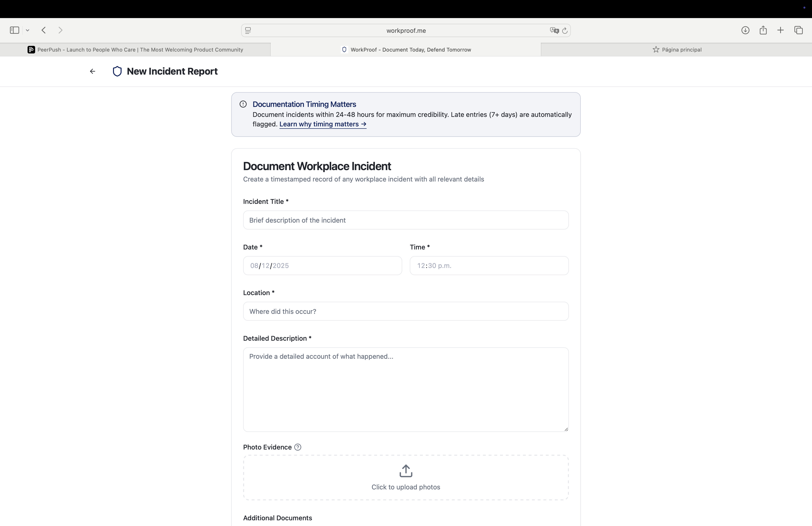This screenshot has width=812, height=526.
Task: Click the WorkProof shield logo in the header
Action: tap(117, 71)
